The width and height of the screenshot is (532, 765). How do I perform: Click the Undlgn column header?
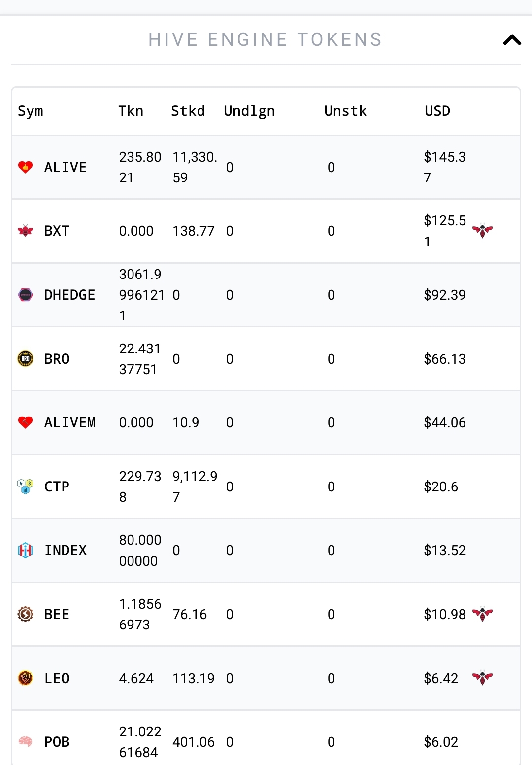pos(249,111)
